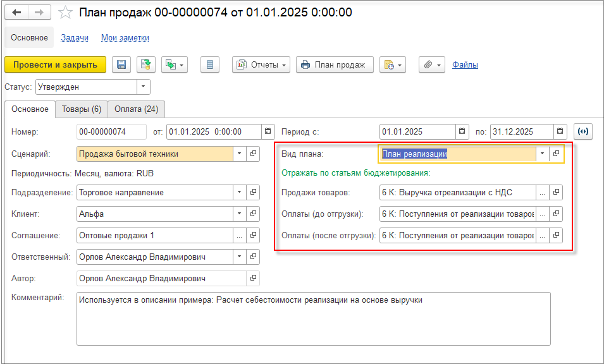The height and width of the screenshot is (364, 604).
Task: Open the Файлы link
Action: tap(465, 64)
